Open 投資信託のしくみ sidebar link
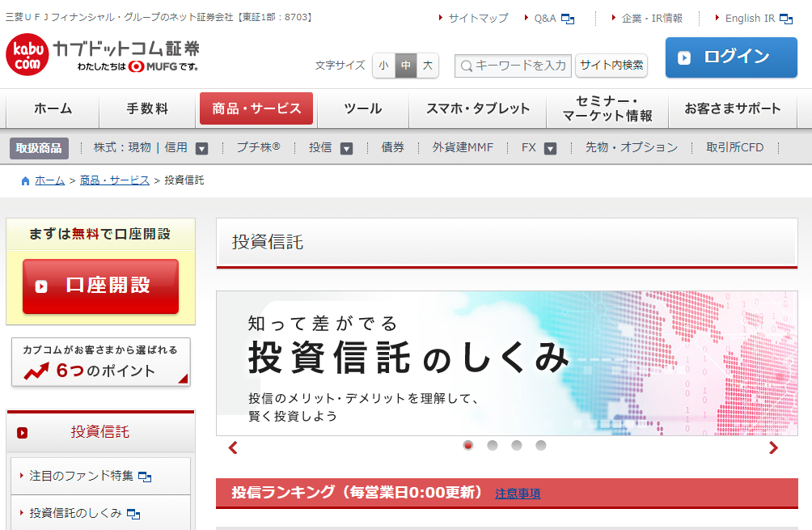 coord(75,514)
